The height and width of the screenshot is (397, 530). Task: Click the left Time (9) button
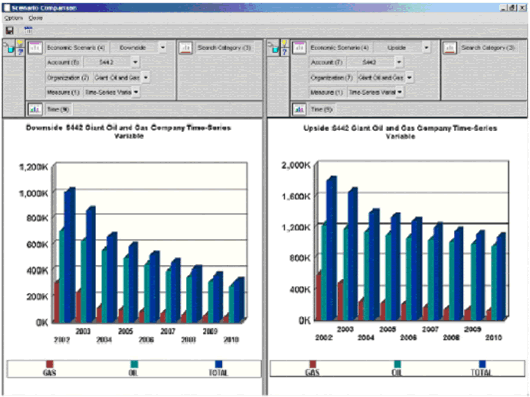point(58,109)
